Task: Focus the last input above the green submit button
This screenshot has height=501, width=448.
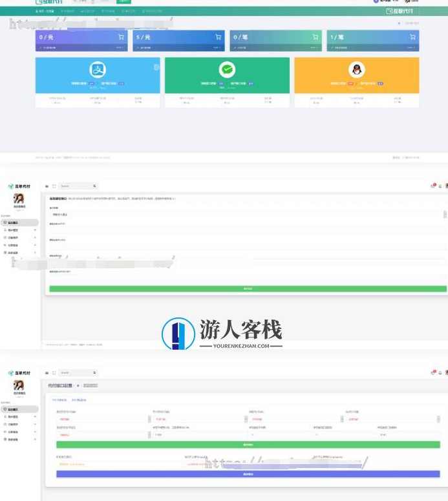Action: pos(248,278)
